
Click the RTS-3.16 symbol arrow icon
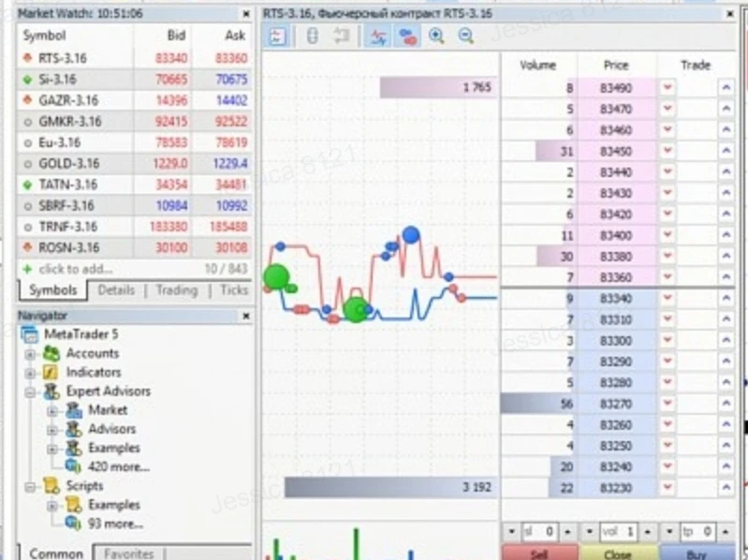click(28, 58)
